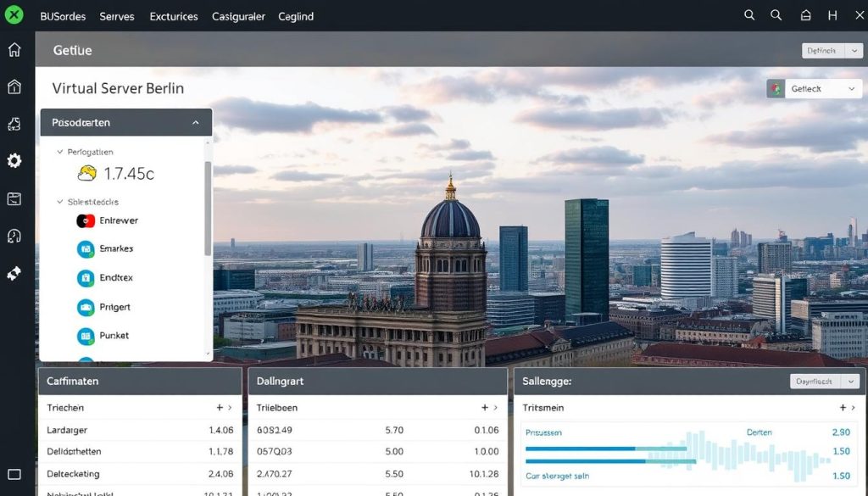
Task: Click the Deltecketing row label
Action: tap(73, 474)
